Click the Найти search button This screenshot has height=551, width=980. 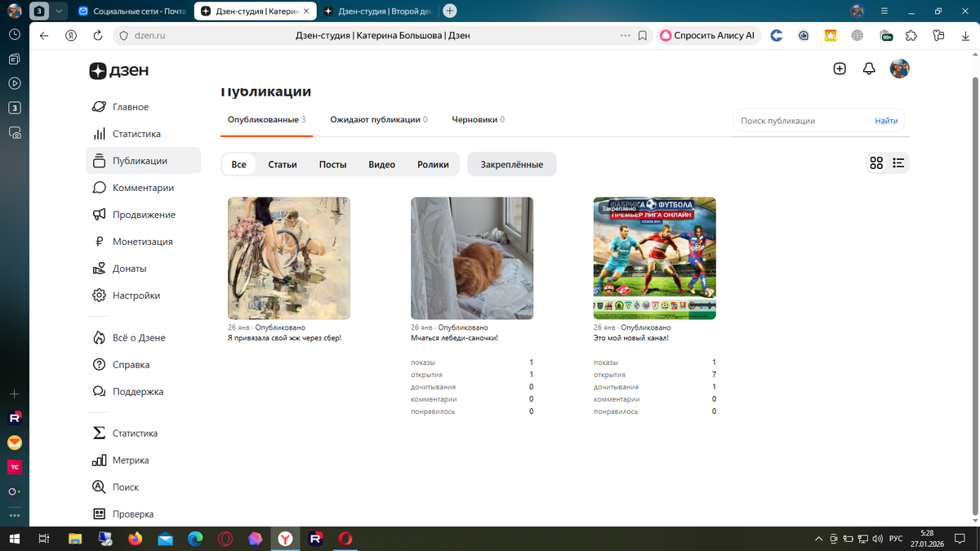point(886,121)
